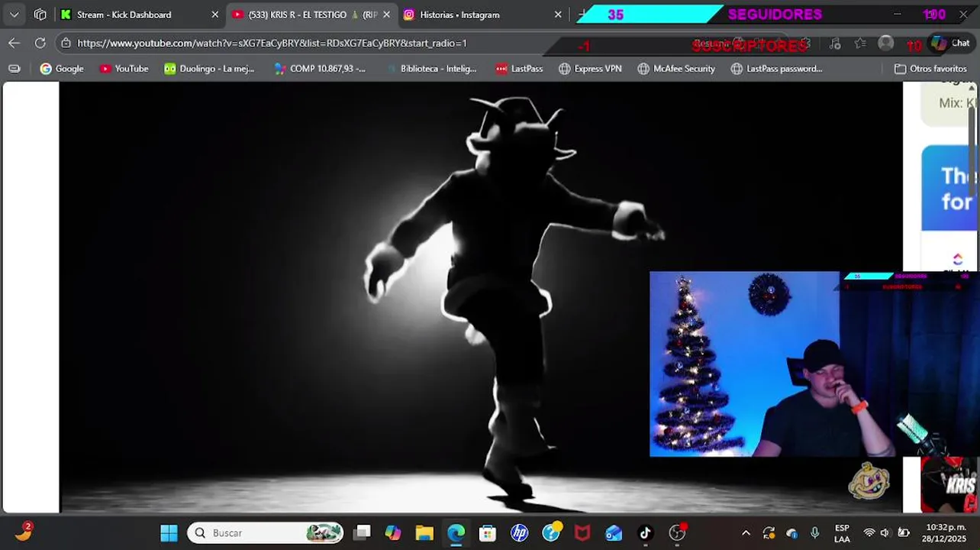The width and height of the screenshot is (980, 550).
Task: Open Outlook from the taskbar
Action: (x=614, y=533)
